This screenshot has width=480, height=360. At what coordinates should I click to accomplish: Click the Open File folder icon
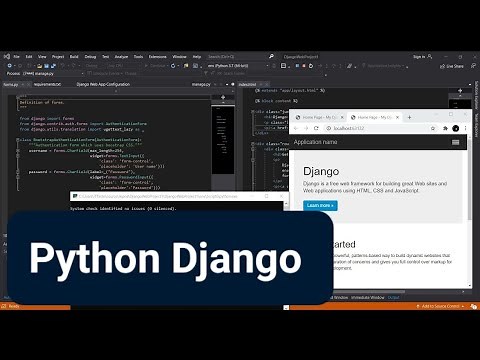point(40,66)
